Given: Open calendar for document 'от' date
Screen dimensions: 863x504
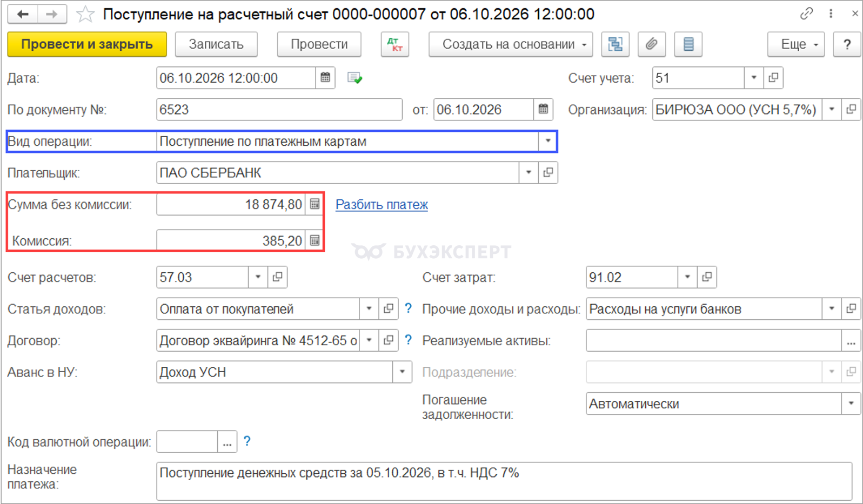Looking at the screenshot, I should pyautogui.click(x=543, y=110).
